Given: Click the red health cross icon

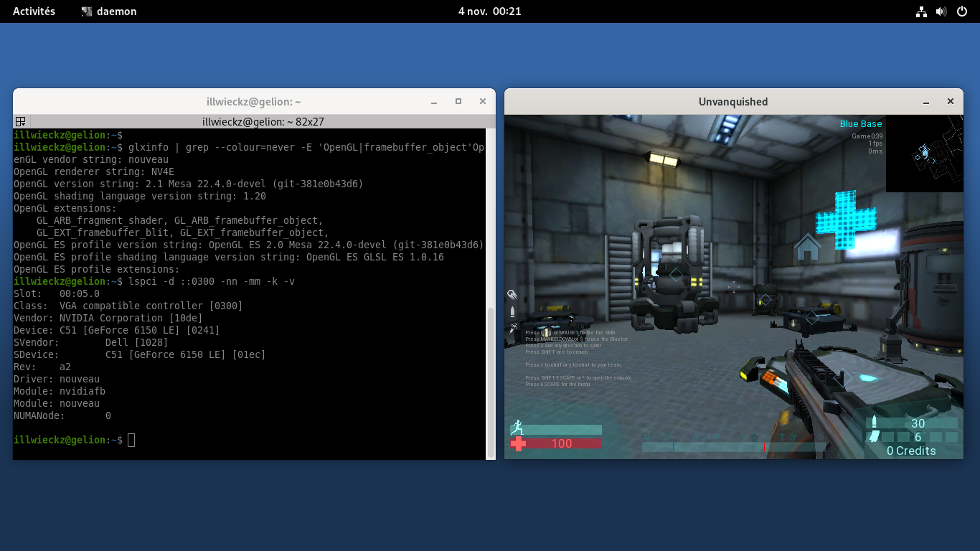Looking at the screenshot, I should click(x=517, y=444).
